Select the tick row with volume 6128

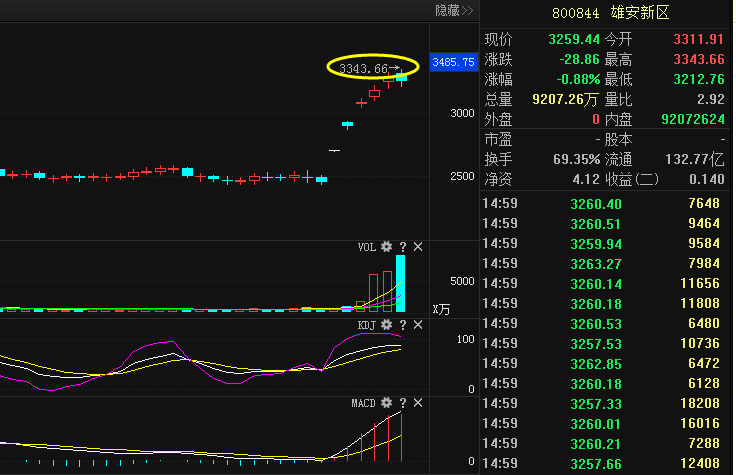pyautogui.click(x=601, y=384)
